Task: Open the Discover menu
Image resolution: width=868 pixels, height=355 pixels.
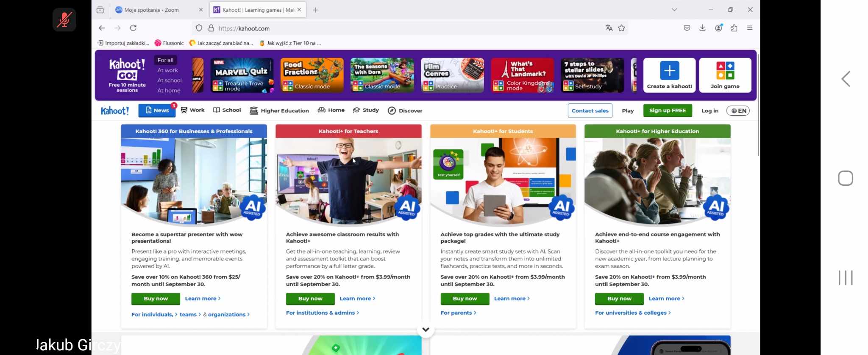Action: (x=405, y=111)
